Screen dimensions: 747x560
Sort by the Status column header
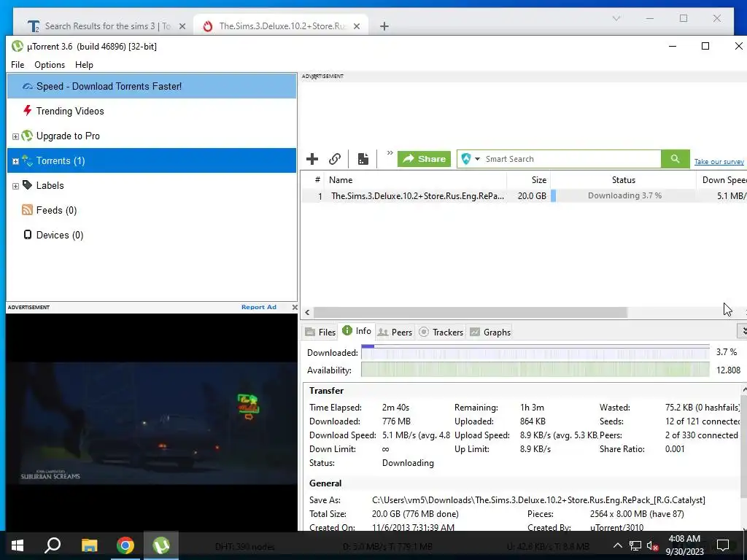(623, 180)
